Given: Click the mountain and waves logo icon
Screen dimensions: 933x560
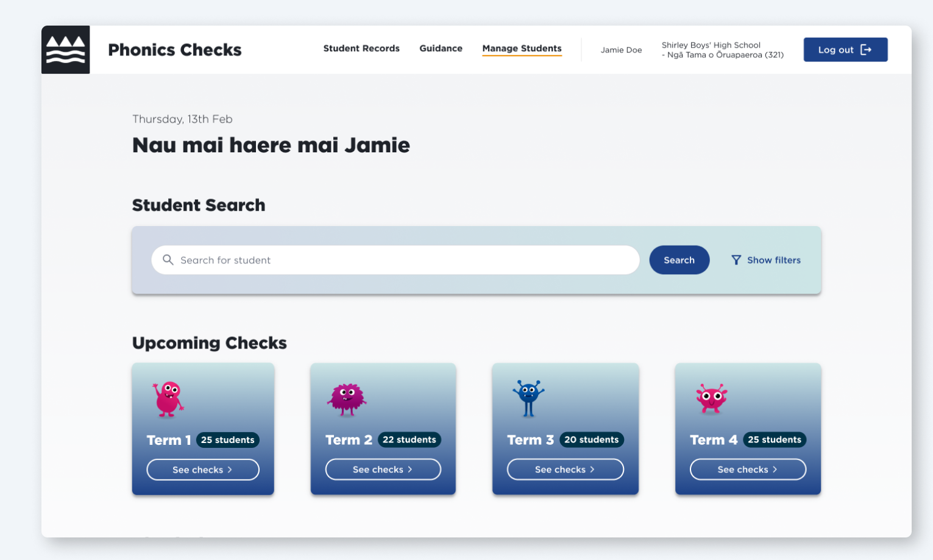Looking at the screenshot, I should pos(66,50).
